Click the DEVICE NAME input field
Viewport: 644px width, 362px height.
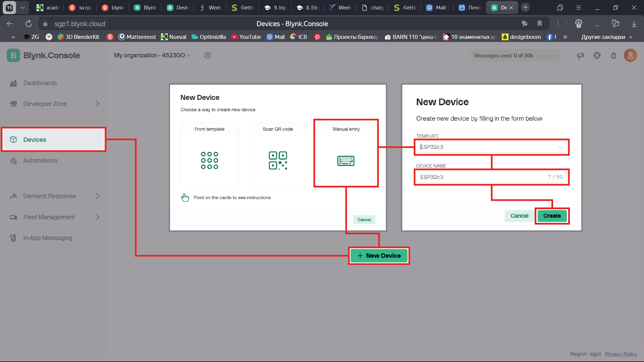tap(491, 177)
